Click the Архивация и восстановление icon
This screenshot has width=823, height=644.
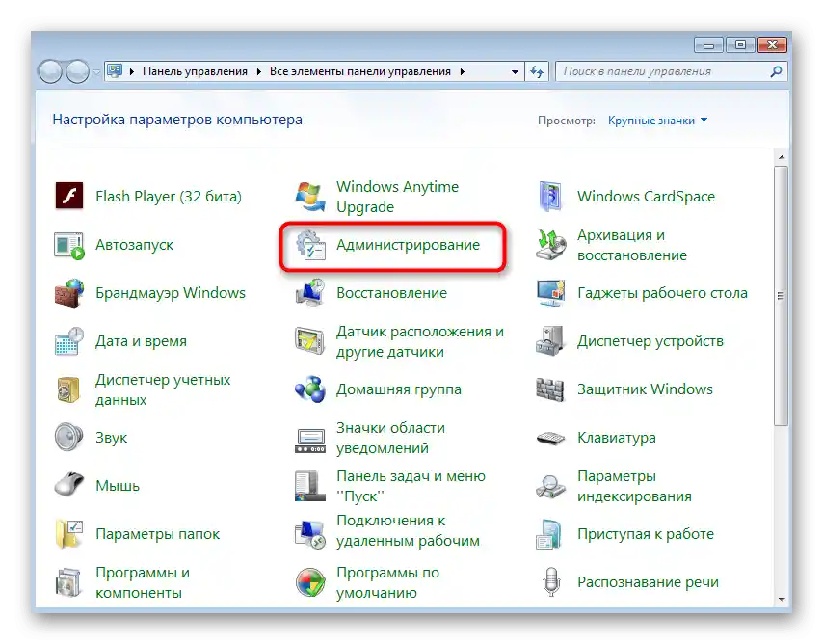pos(550,245)
